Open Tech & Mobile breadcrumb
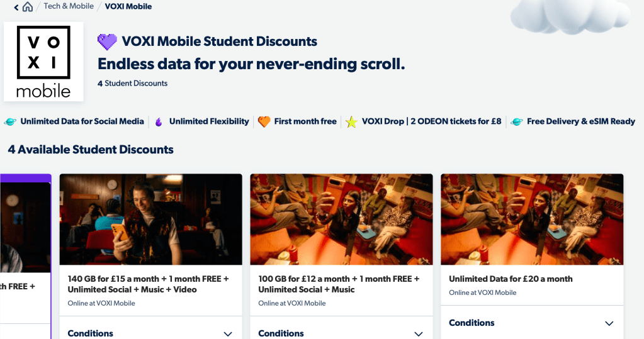 (x=69, y=6)
